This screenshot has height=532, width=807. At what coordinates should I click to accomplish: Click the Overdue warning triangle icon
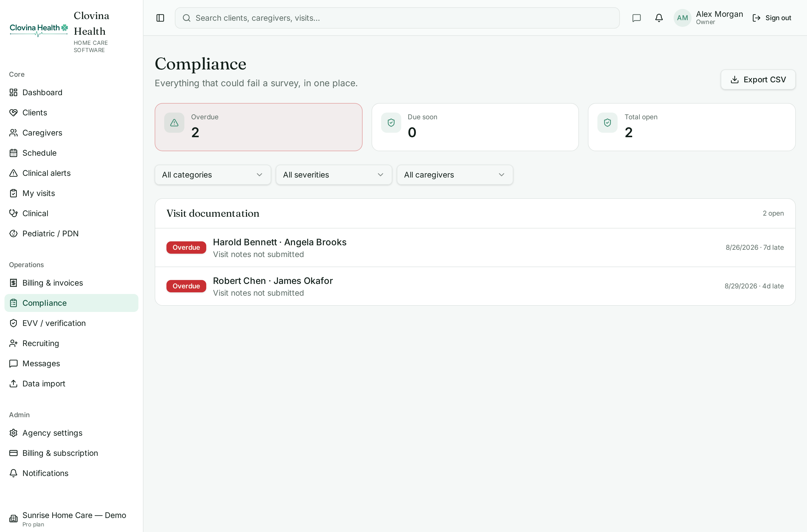(x=174, y=122)
